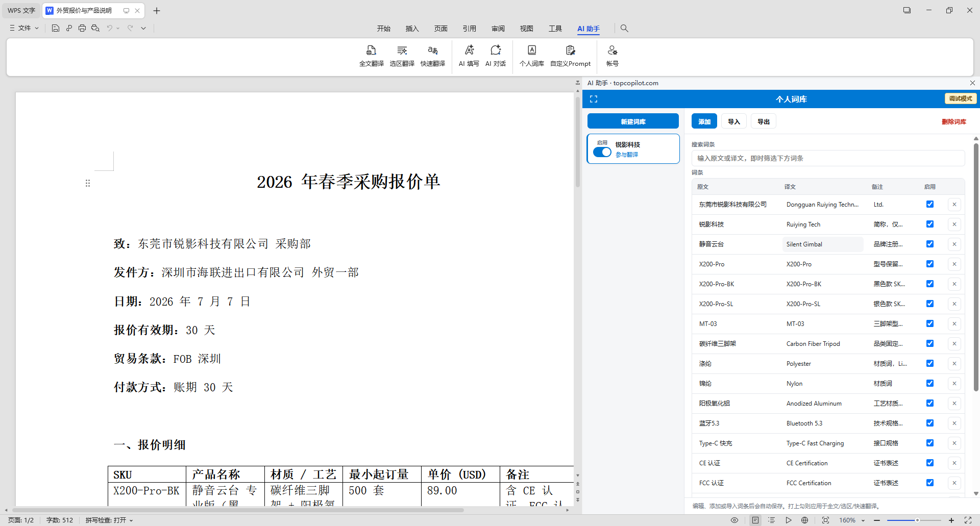Enable 调试模式 debug mode
This screenshot has height=526, width=980.
(x=961, y=98)
